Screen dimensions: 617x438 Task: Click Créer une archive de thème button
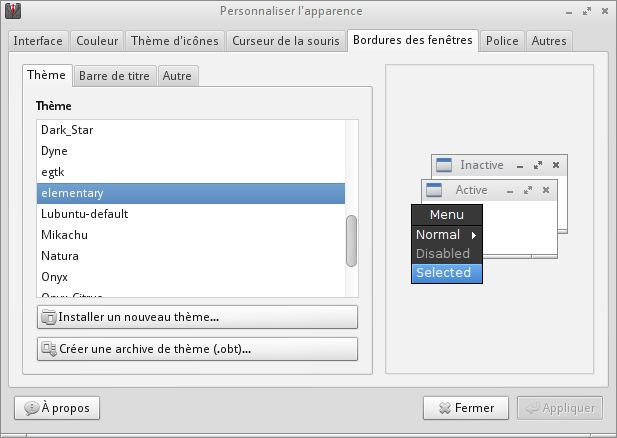click(x=197, y=349)
